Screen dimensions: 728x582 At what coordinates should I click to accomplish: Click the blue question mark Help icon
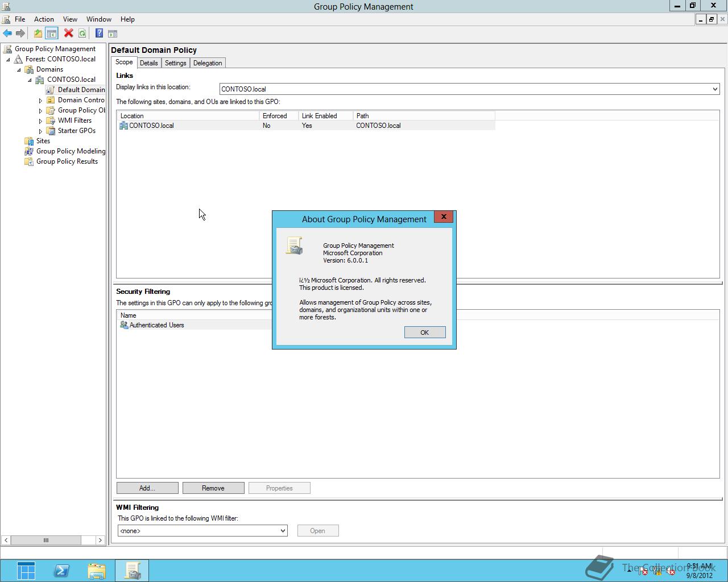pyautogui.click(x=99, y=34)
